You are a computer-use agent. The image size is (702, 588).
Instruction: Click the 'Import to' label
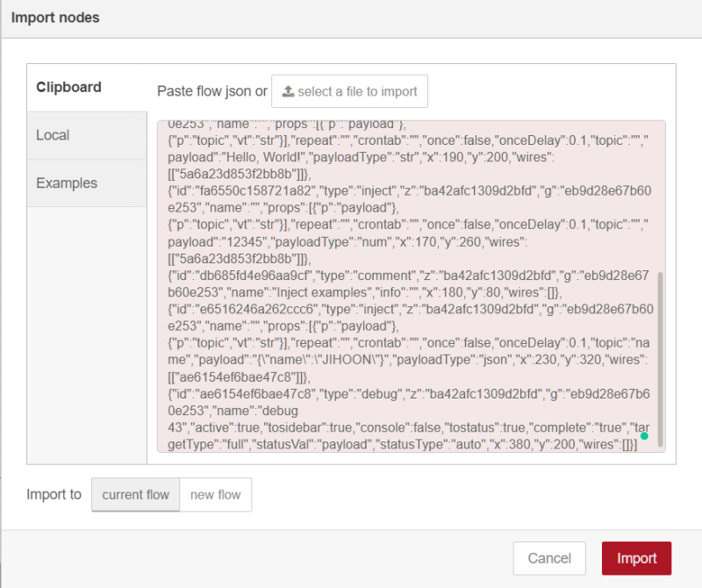[54, 494]
